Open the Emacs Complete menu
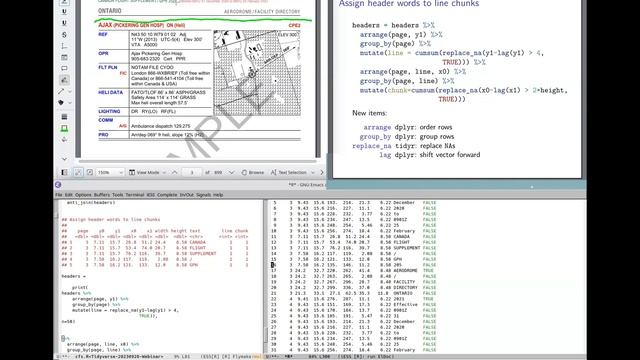Viewport: 640px width, 360px height. pyautogui.click(x=167, y=195)
